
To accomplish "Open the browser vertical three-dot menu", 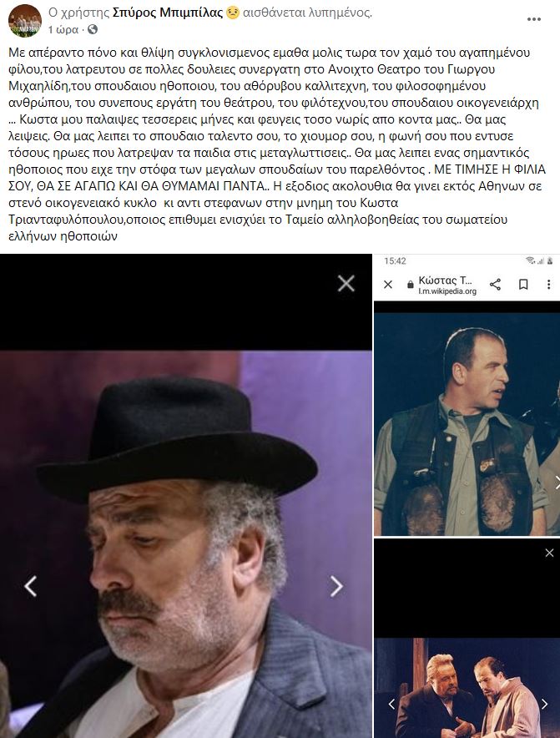I will 548,285.
